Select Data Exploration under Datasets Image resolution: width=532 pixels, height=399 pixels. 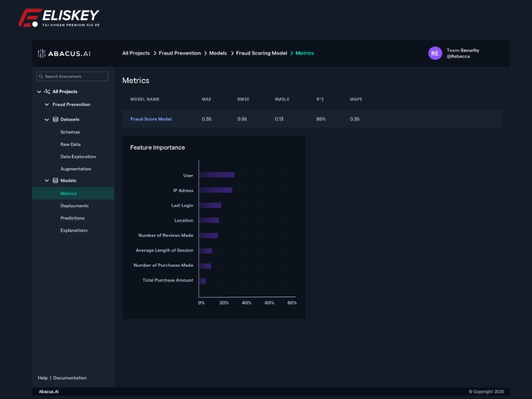click(x=78, y=157)
